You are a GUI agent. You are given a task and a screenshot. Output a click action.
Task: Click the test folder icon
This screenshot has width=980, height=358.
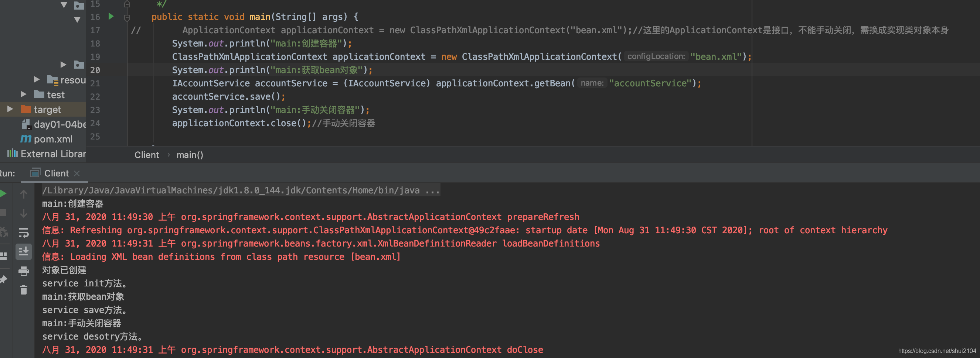click(x=39, y=94)
